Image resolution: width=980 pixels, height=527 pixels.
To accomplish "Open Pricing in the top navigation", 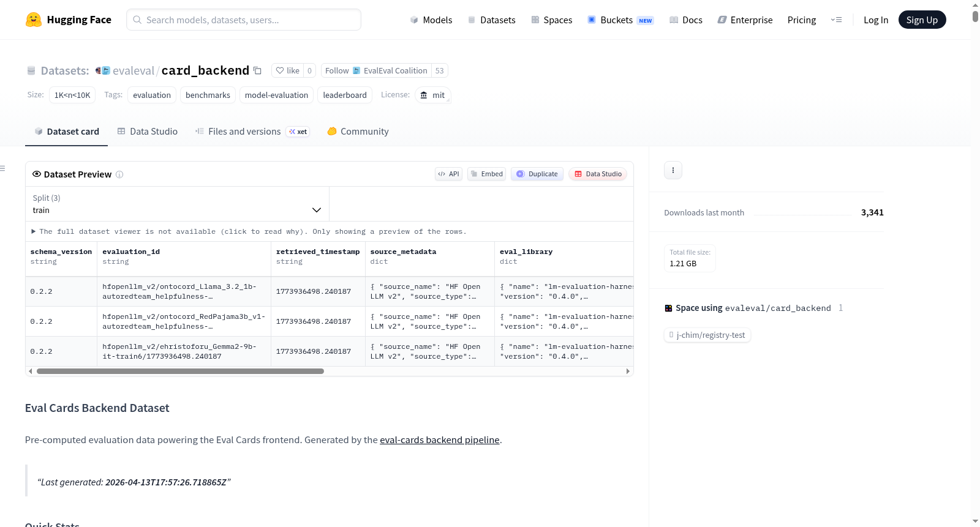I will pyautogui.click(x=802, y=20).
